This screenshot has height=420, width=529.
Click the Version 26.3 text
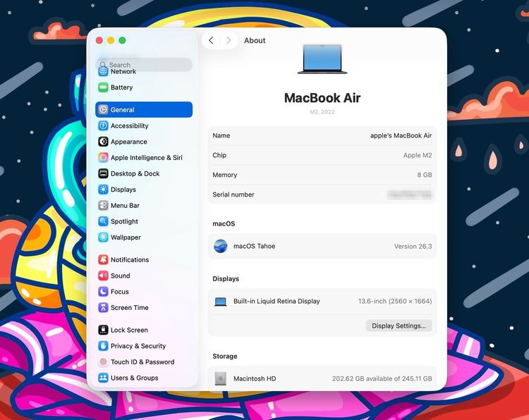click(413, 247)
